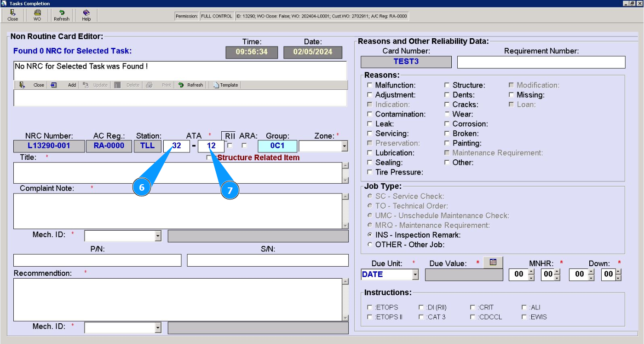Check the Corrosion reason checkbox
Viewport: 644px width, 344px height.
447,124
